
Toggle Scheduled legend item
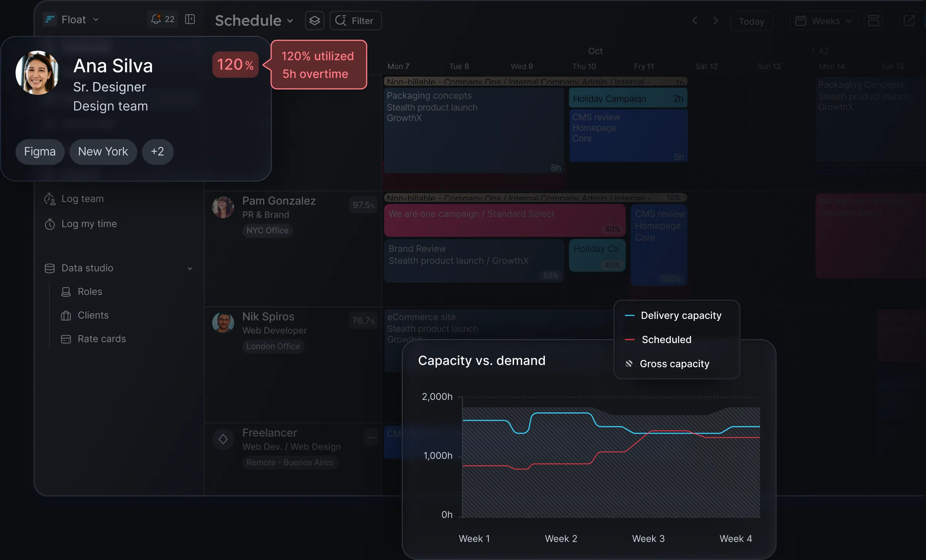(659, 339)
